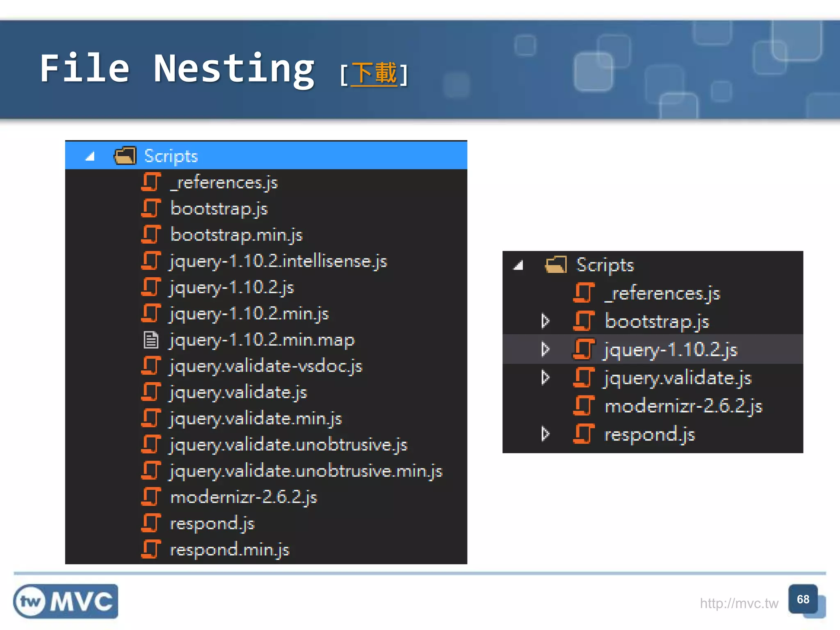Select modernizr-2.6.2.js file name in left tree
This screenshot has width=840, height=630.
coord(244,498)
